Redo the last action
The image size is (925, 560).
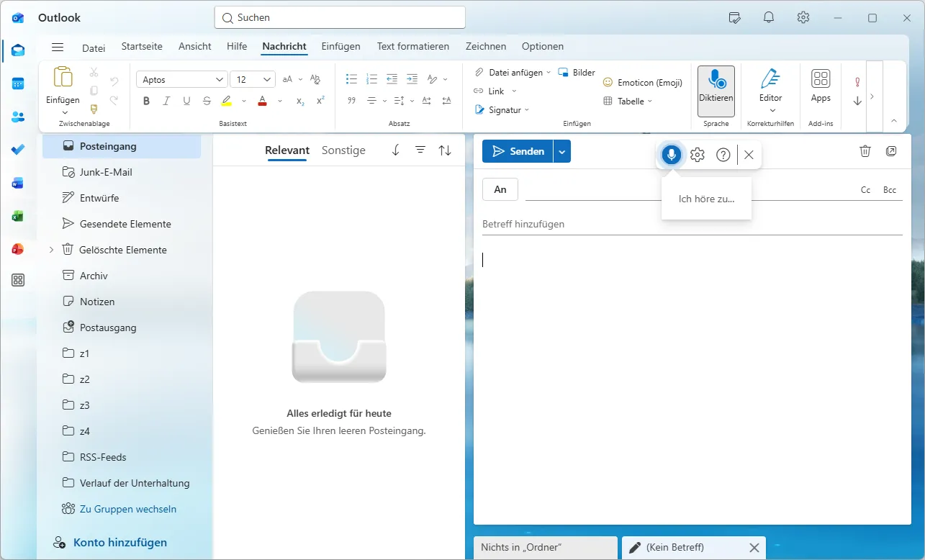(114, 100)
